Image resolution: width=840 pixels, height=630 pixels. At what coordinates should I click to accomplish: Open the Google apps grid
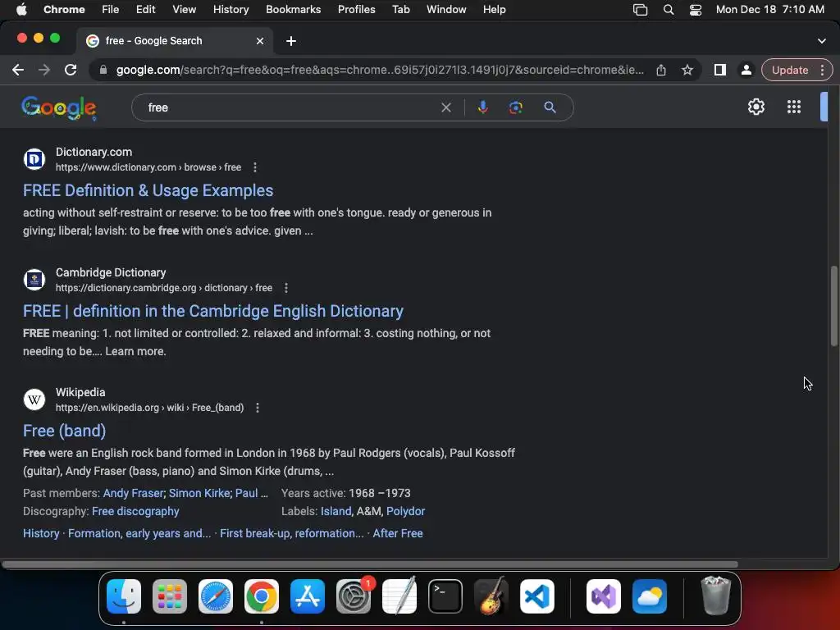coord(794,107)
